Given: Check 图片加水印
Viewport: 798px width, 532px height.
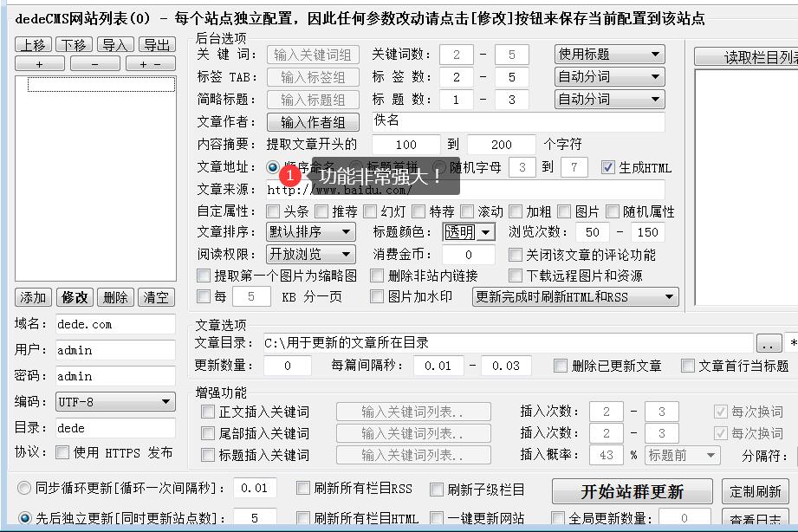Looking at the screenshot, I should pyautogui.click(x=377, y=296).
